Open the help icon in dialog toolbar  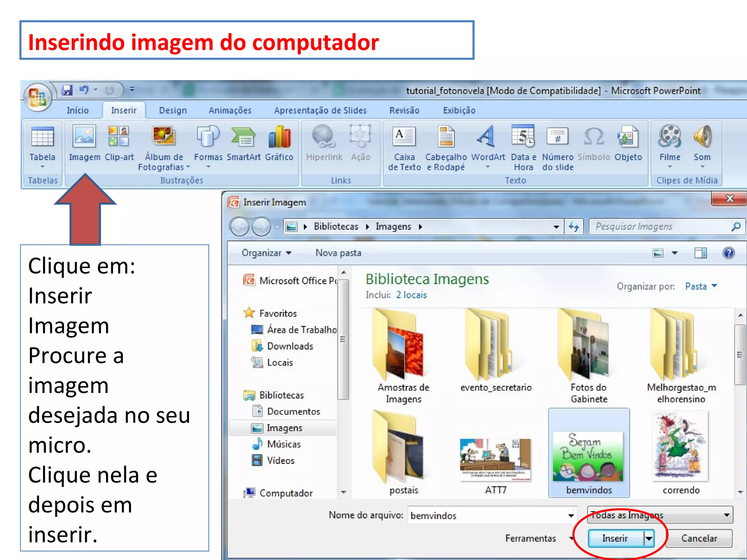(x=728, y=253)
